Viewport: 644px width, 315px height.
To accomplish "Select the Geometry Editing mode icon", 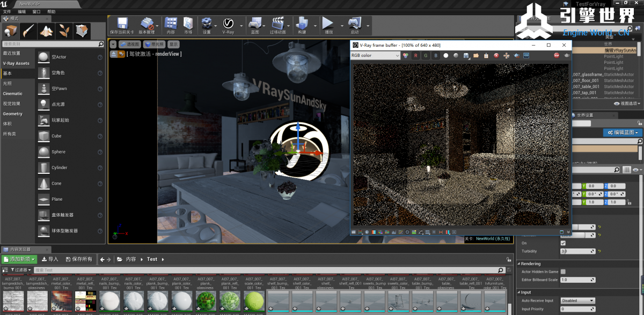I will pos(82,31).
